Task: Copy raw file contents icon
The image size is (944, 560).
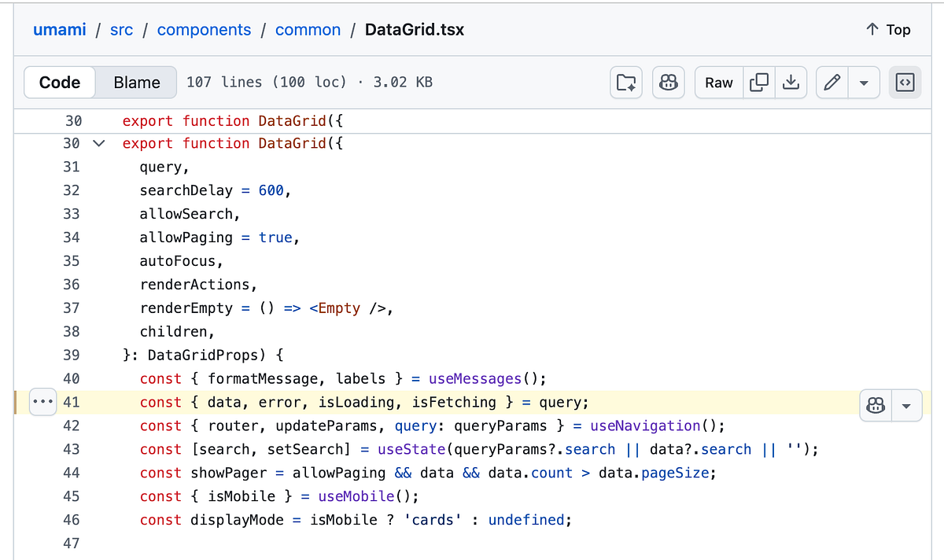Action: tap(759, 83)
